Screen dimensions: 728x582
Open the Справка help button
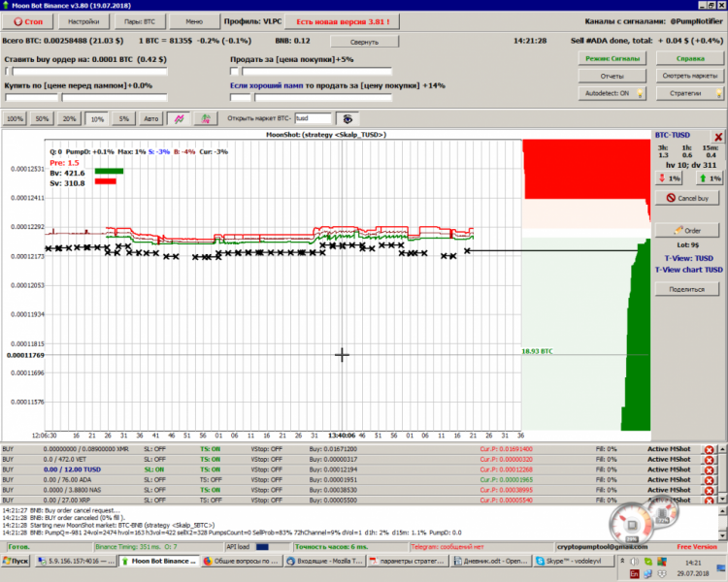(690, 58)
